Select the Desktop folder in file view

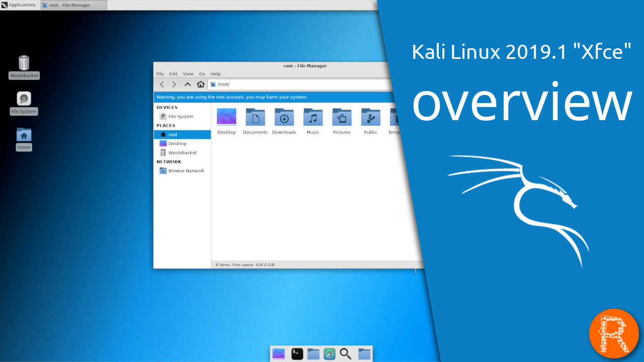click(x=226, y=121)
